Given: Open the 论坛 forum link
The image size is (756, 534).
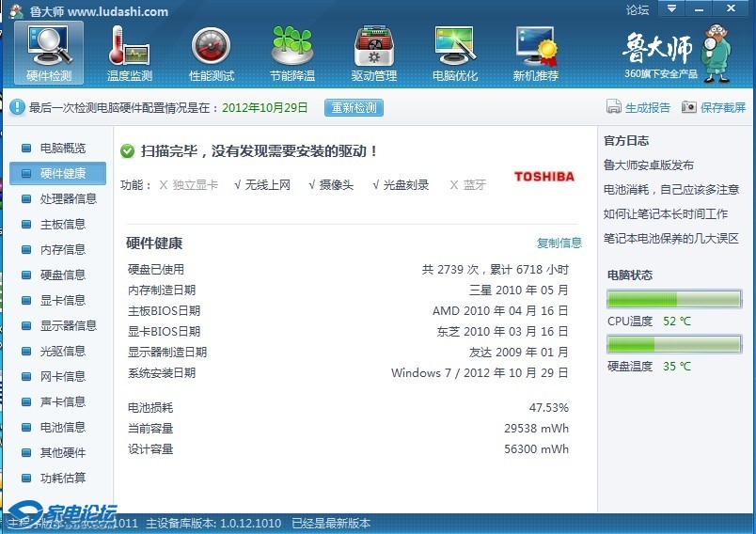Looking at the screenshot, I should 638,10.
